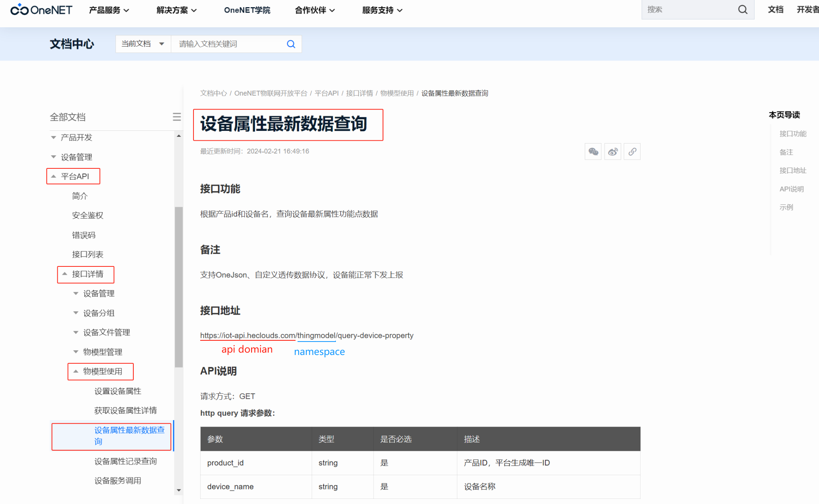This screenshot has width=819, height=504.
Task: Open the 解决方案 dropdown menu
Action: click(176, 10)
